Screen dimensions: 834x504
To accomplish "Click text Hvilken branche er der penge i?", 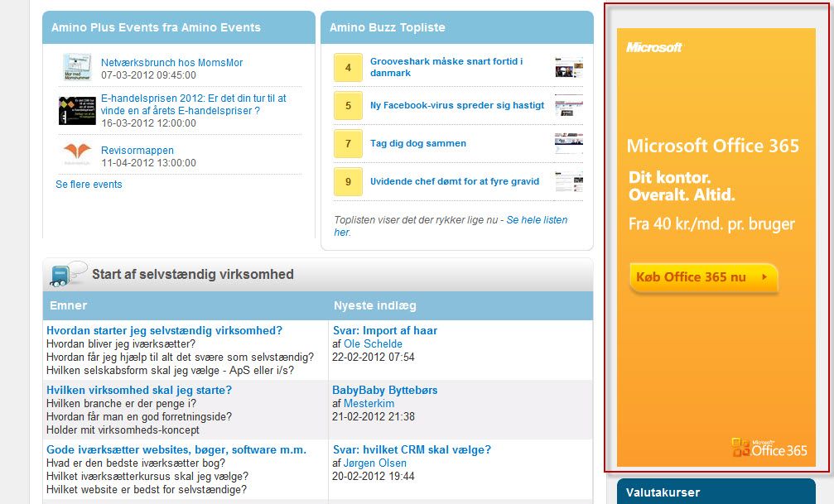I will click(121, 404).
